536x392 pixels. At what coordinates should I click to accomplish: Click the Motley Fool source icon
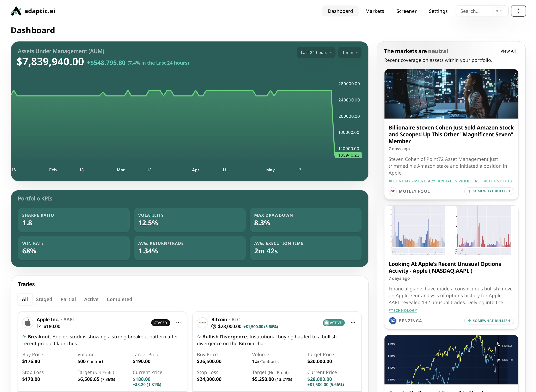[x=393, y=191]
